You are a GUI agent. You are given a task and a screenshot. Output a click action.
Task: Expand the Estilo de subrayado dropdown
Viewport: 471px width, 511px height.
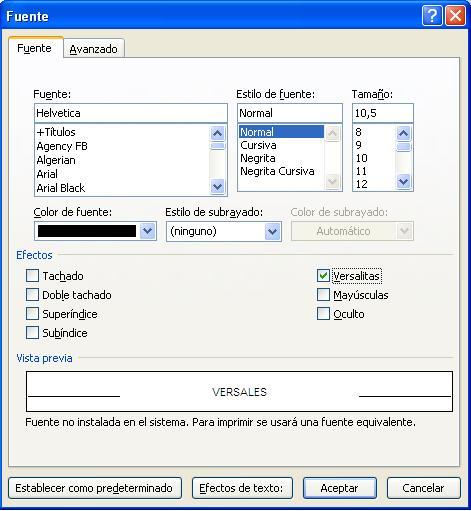click(x=272, y=231)
